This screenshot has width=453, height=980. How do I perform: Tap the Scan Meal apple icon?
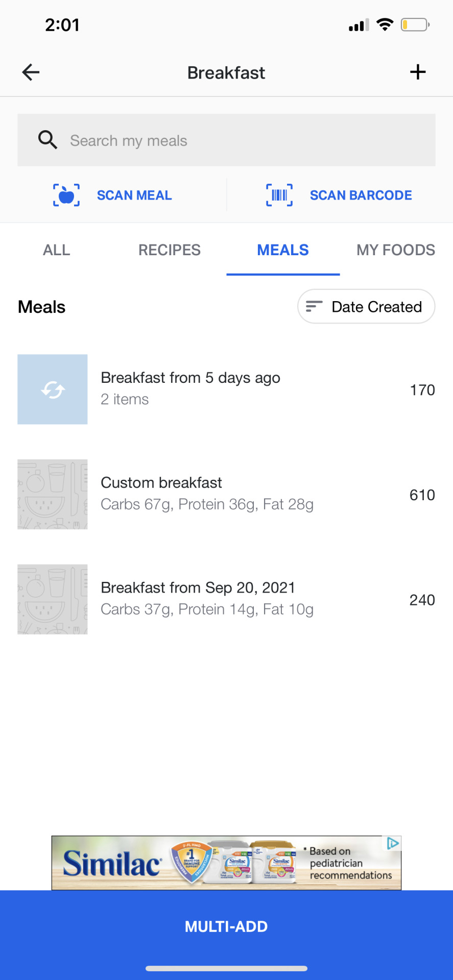(66, 195)
